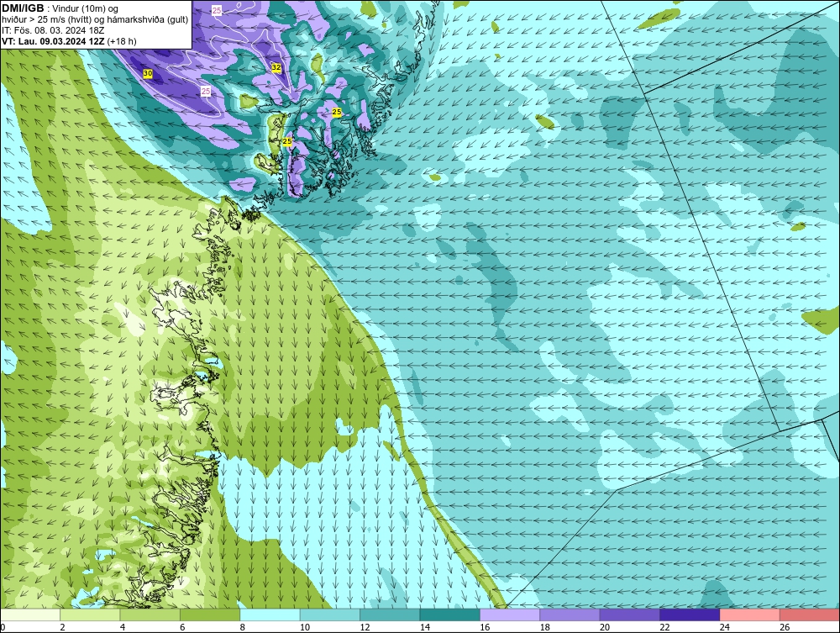The image size is (840, 633).
Task: Select the DMI/IGB title text
Action: click(23, 8)
